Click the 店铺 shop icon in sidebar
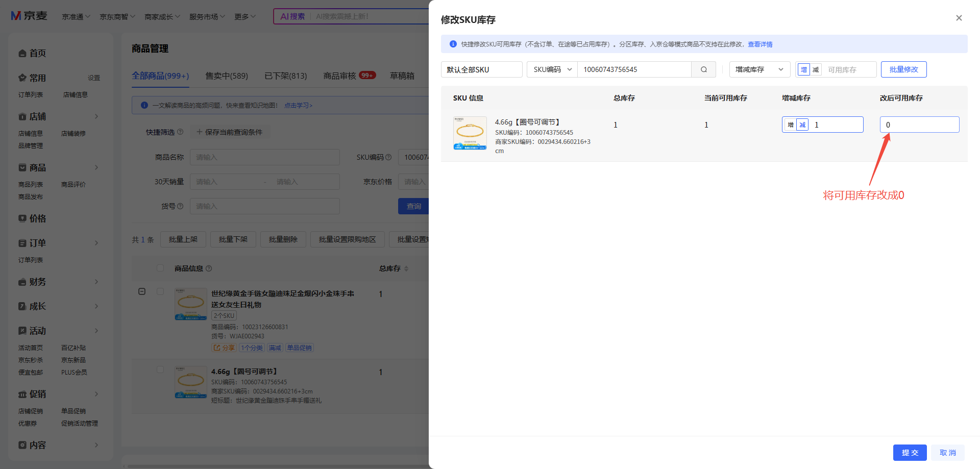The height and width of the screenshot is (469, 980). tap(22, 117)
